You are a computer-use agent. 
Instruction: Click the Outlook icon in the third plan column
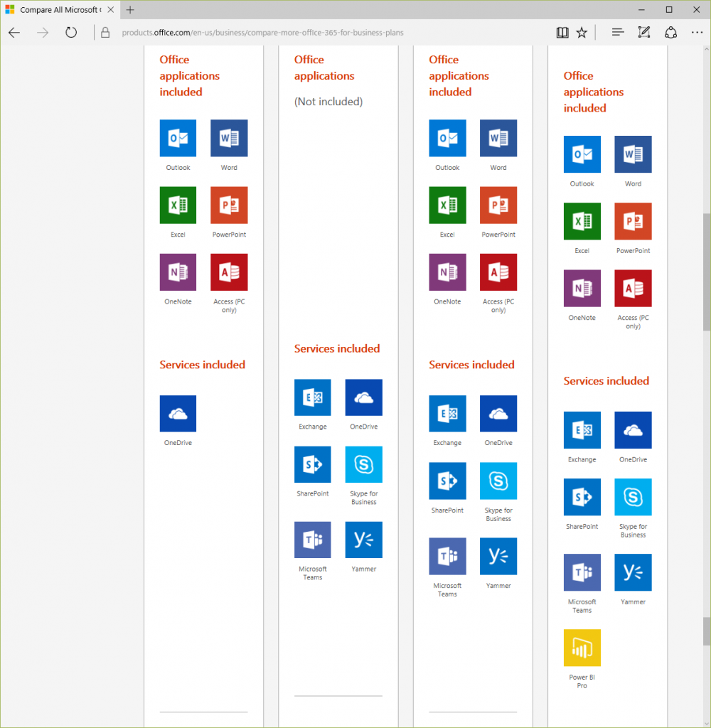(x=447, y=138)
